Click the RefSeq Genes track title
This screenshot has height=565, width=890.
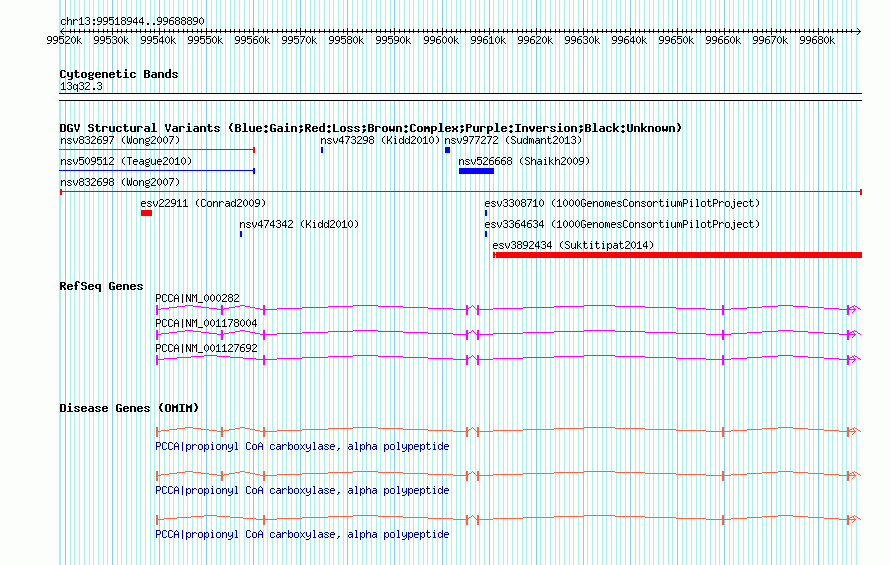(101, 286)
